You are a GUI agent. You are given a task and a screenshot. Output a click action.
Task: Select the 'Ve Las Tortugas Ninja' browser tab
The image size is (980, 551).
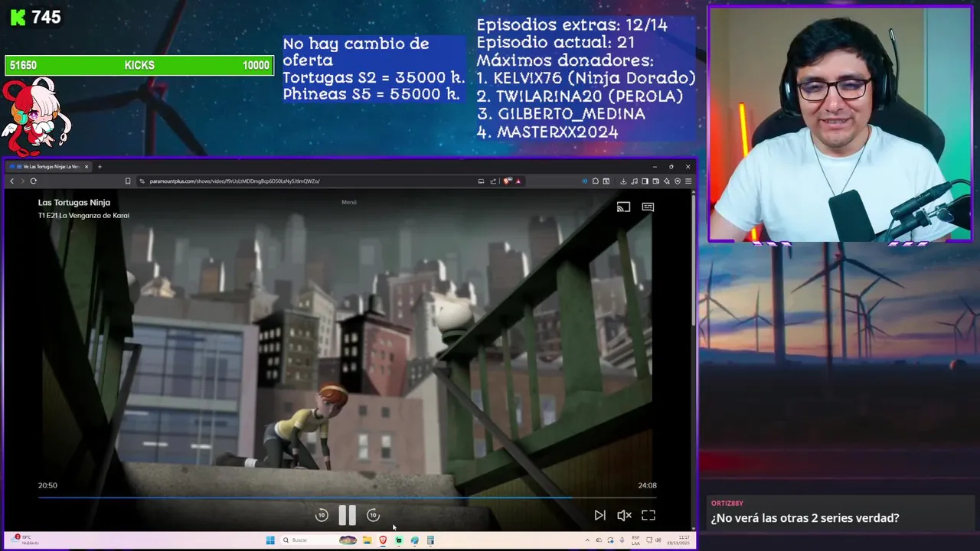pos(47,166)
